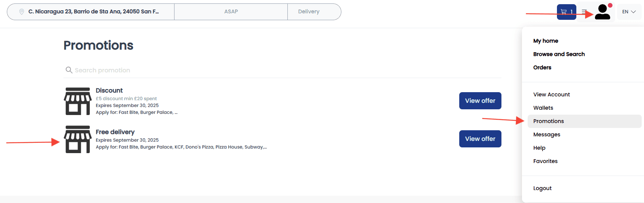Click the search magnifier icon

[x=69, y=70]
